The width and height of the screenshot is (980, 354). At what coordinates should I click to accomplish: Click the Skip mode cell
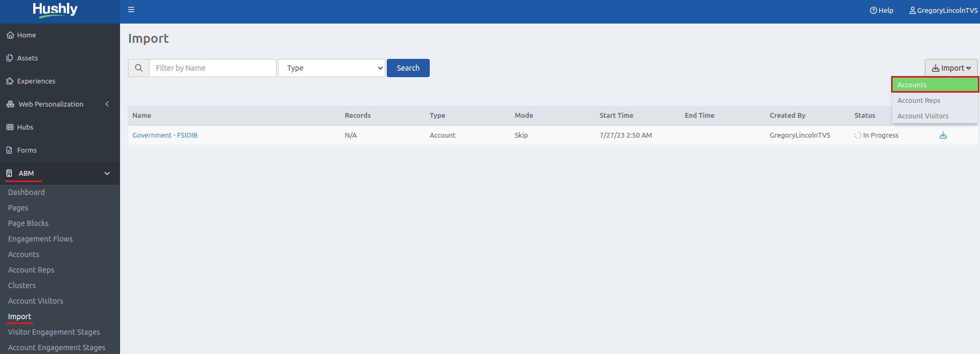click(521, 135)
